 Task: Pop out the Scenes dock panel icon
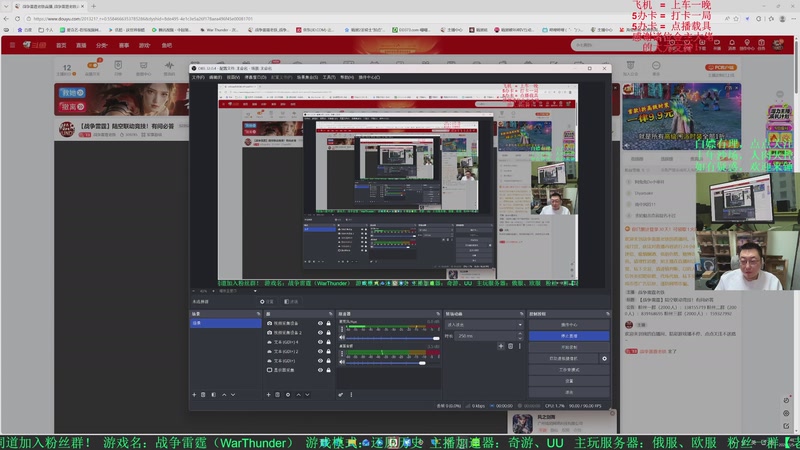coord(258,314)
